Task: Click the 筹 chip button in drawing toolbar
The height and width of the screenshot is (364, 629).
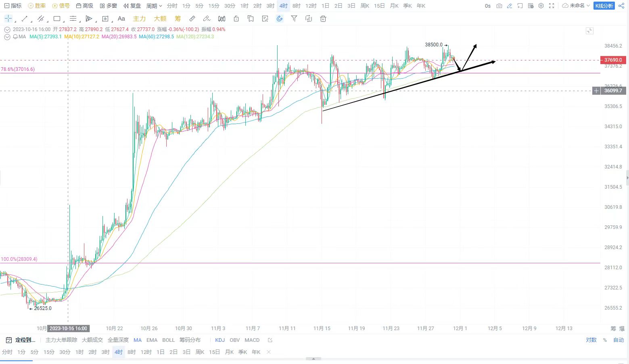Action: point(178,19)
